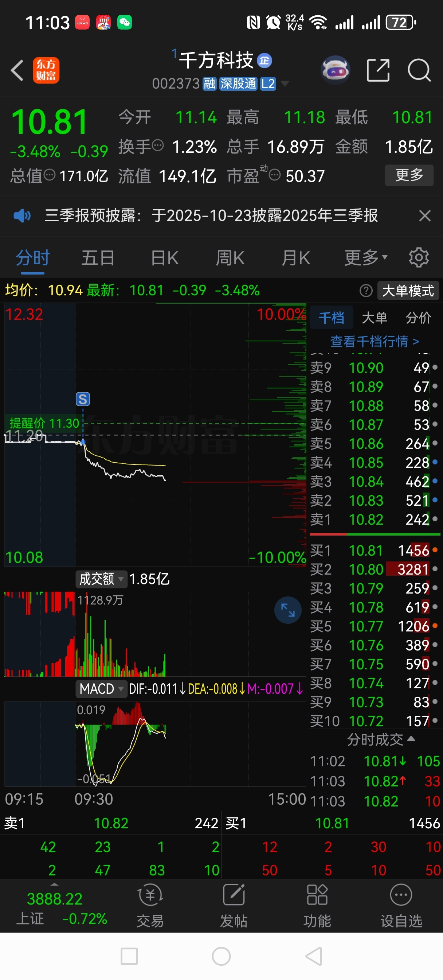The width and height of the screenshot is (443, 980).
Task: Tap Android home circle button
Action: click(221, 956)
